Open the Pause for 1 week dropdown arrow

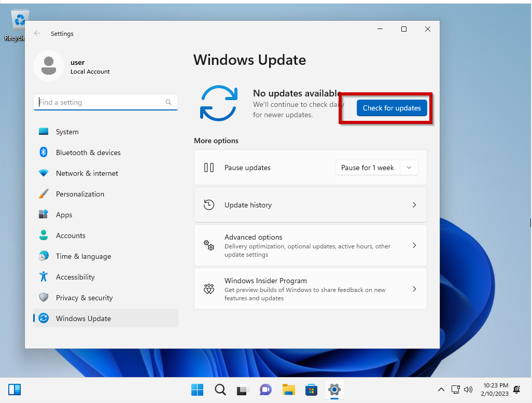click(409, 168)
